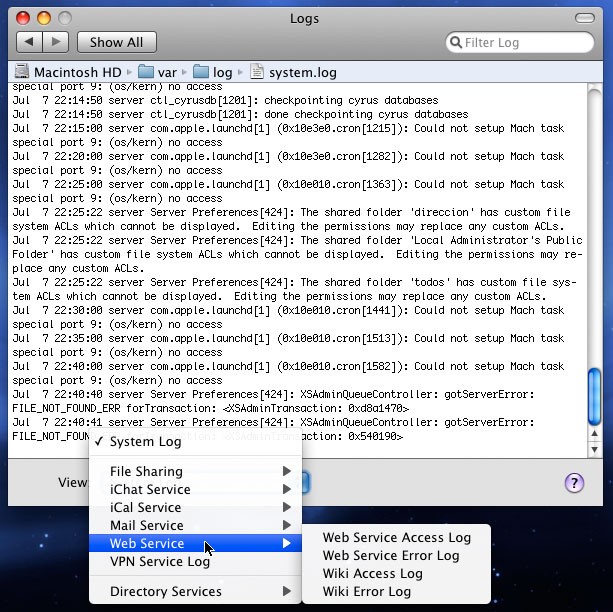Click iChat Service submenu arrow
This screenshot has height=612, width=613.
pyautogui.click(x=287, y=489)
